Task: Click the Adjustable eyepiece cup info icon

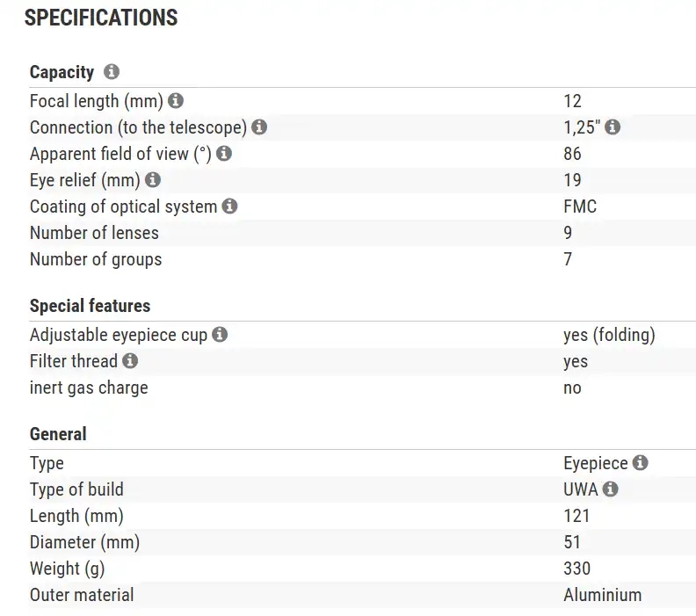Action: point(220,335)
